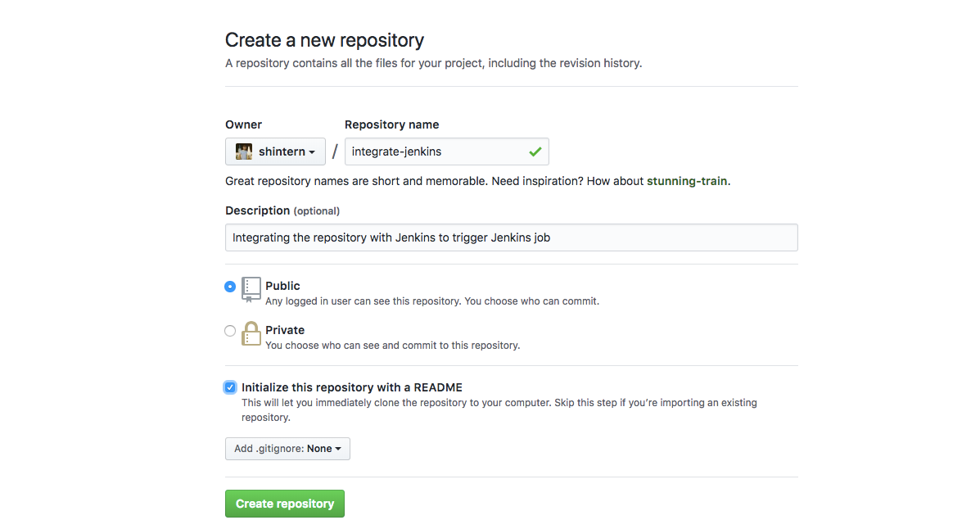Click the Public option label text
The height and width of the screenshot is (520, 980).
(282, 286)
